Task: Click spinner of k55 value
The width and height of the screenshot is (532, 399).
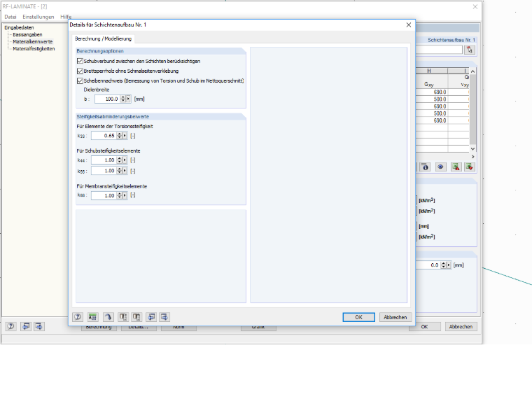Action: [120, 171]
